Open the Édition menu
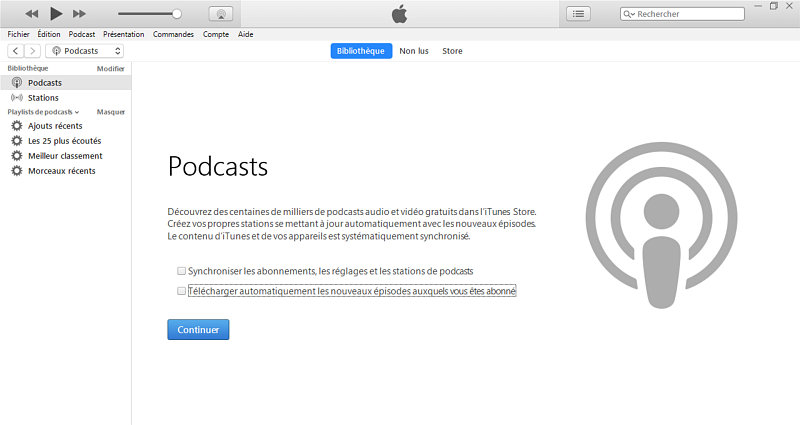The image size is (800, 425). coord(49,34)
